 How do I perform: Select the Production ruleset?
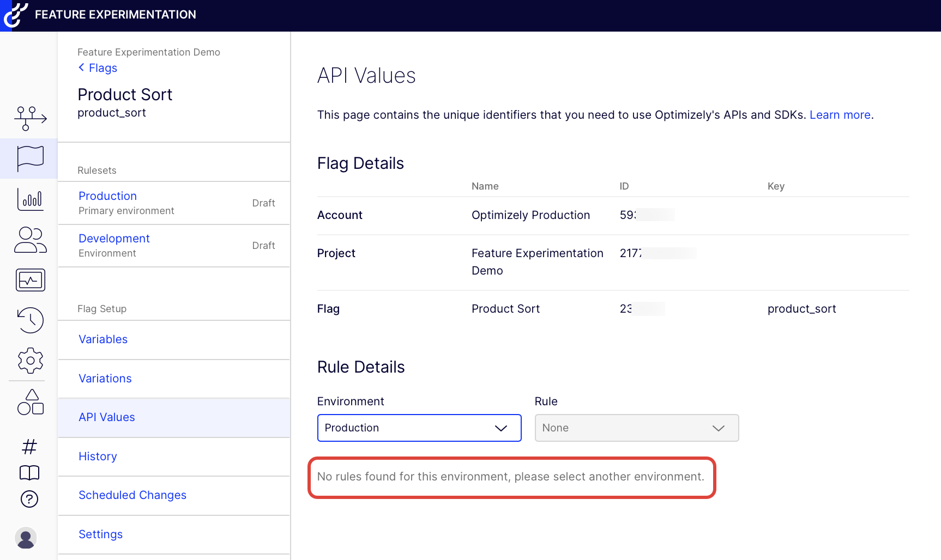108,196
